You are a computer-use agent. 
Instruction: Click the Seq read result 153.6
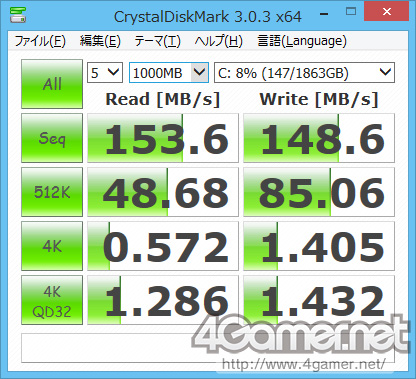(x=163, y=138)
